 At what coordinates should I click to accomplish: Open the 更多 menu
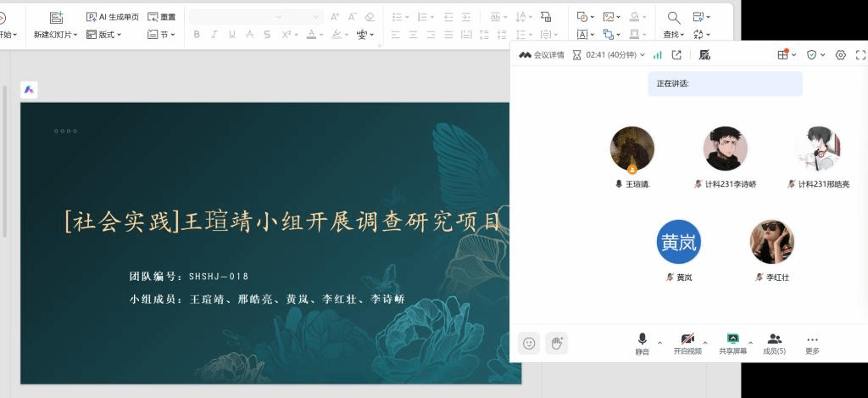pyautogui.click(x=812, y=343)
